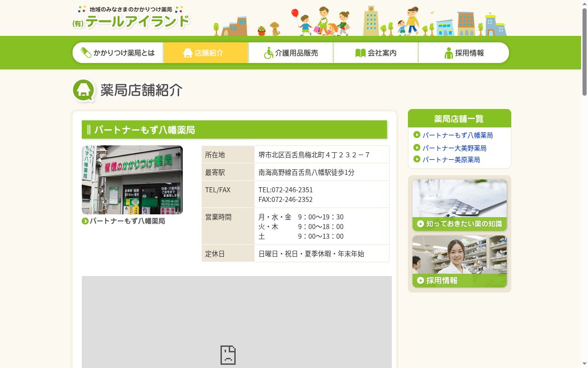Viewport: 588px width, 368px height.
Task: Click the テールアイランド site logo
Action: click(131, 18)
